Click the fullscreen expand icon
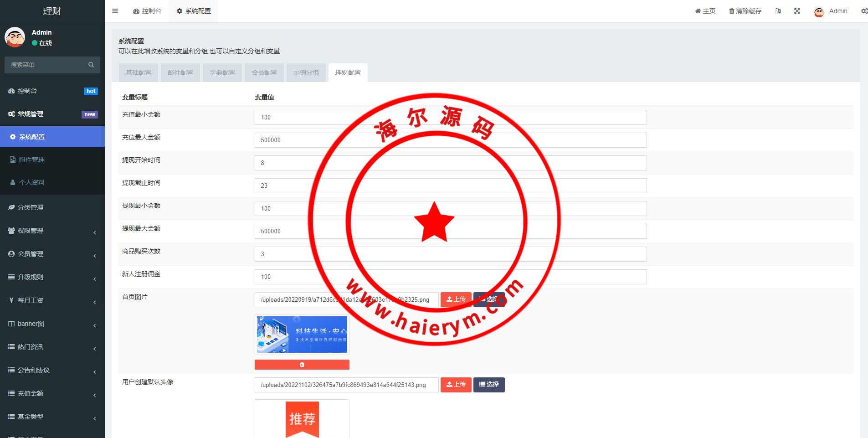 (x=797, y=11)
